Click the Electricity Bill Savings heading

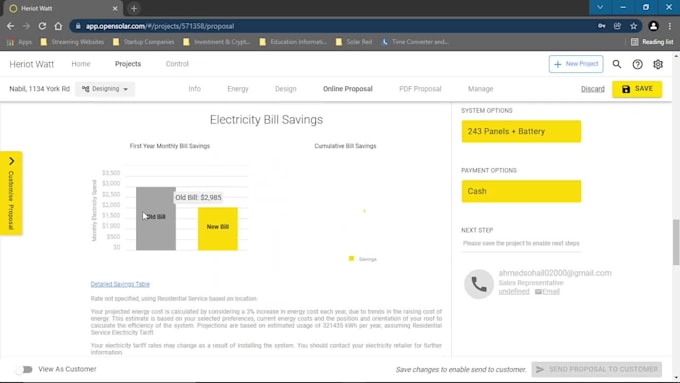click(266, 120)
